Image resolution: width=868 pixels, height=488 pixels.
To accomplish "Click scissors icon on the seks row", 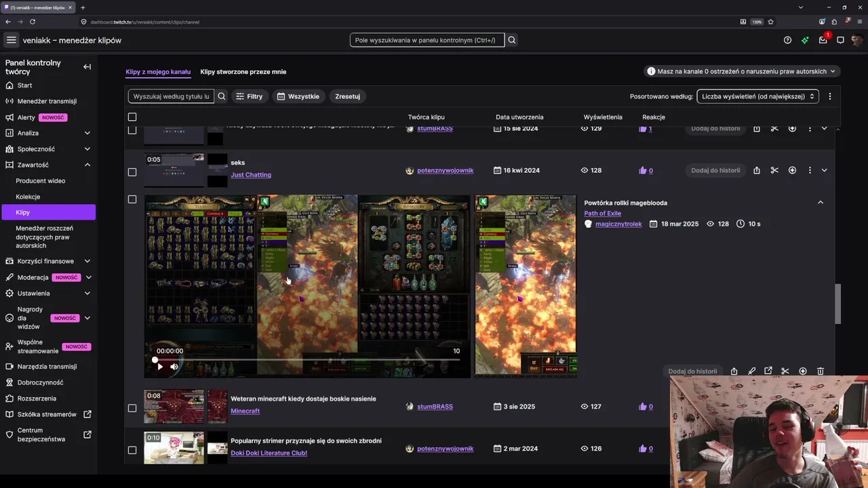I will (774, 170).
